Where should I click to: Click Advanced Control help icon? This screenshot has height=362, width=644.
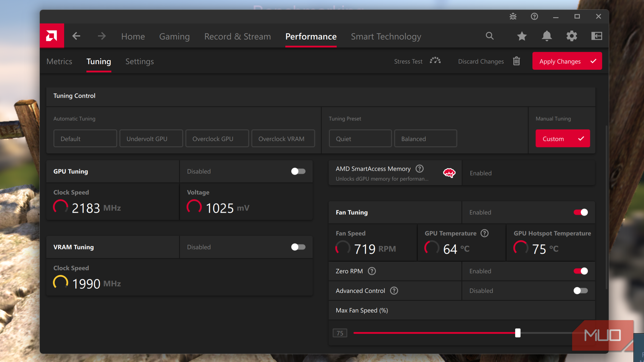394,291
